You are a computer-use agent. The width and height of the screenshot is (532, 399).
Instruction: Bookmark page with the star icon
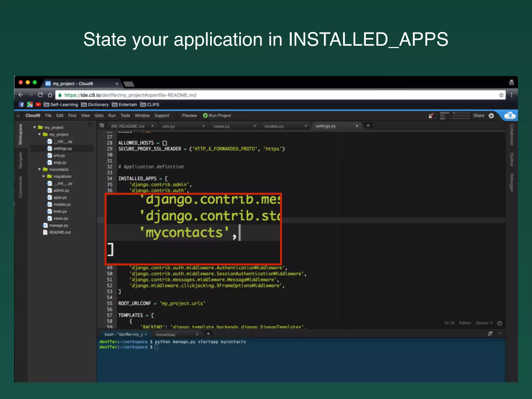[501, 95]
